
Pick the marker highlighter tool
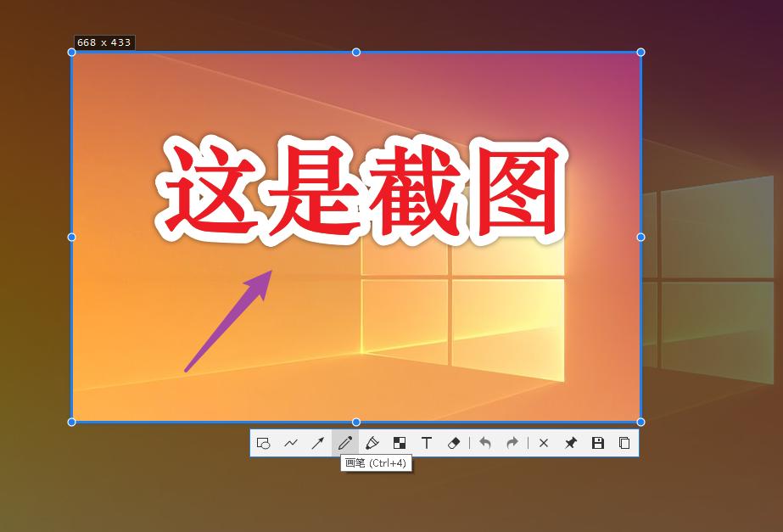coord(372,442)
